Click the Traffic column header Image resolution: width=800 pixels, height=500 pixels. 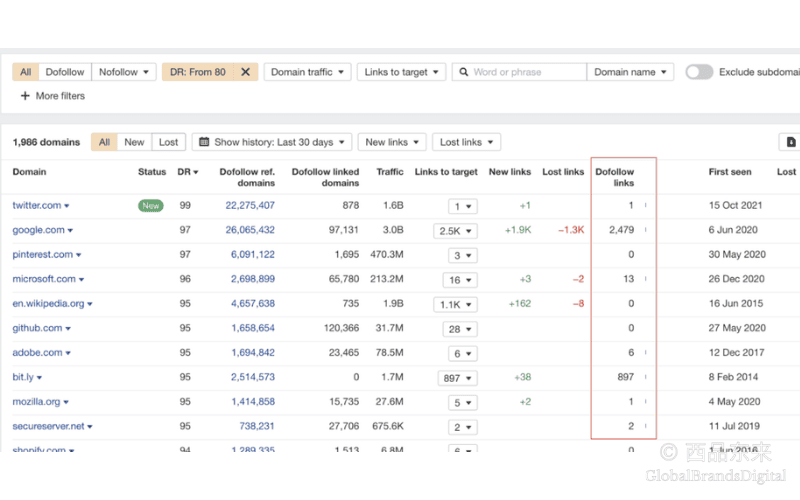(x=390, y=172)
